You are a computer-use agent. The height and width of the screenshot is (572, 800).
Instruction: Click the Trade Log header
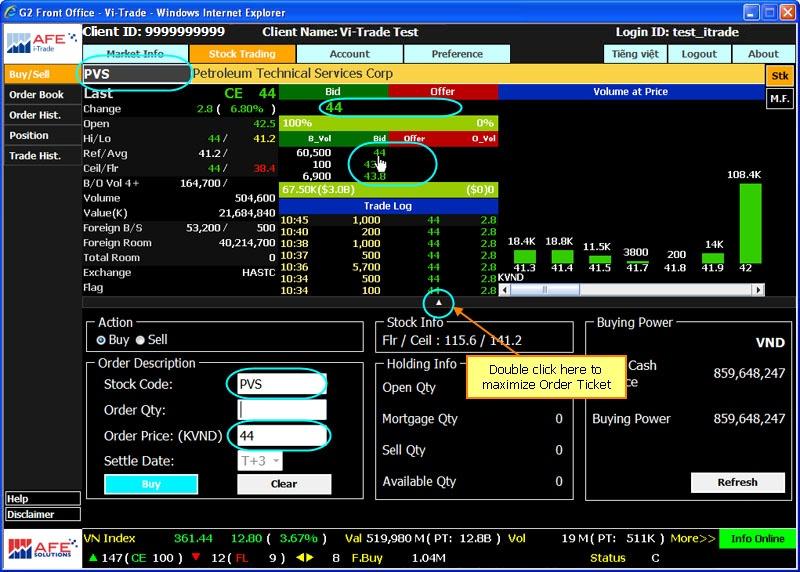click(x=388, y=206)
